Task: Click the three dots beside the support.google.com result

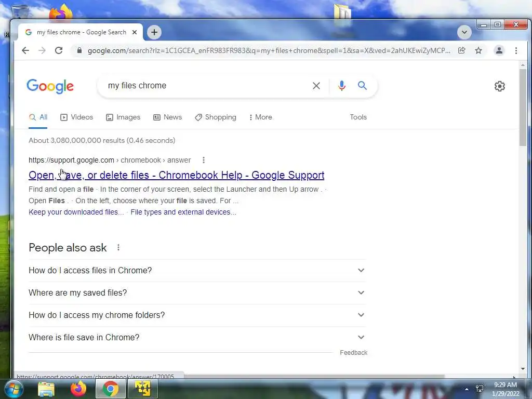Action: [x=204, y=160]
